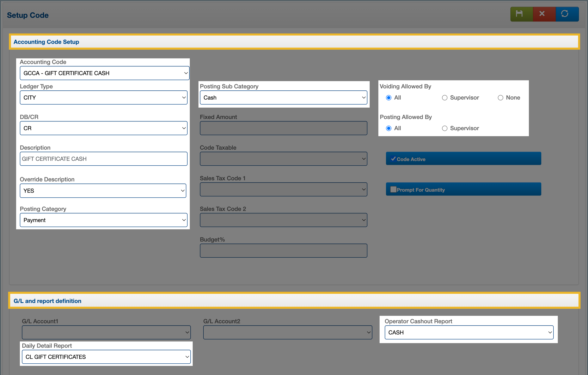Viewport: 588px width, 375px height.
Task: Select Supervisor under Voiding Allowed By
Action: point(445,98)
